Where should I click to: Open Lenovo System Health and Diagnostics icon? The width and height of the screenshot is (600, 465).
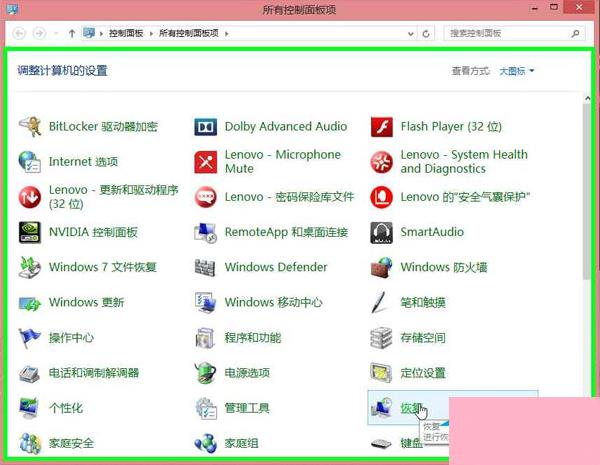pos(382,162)
